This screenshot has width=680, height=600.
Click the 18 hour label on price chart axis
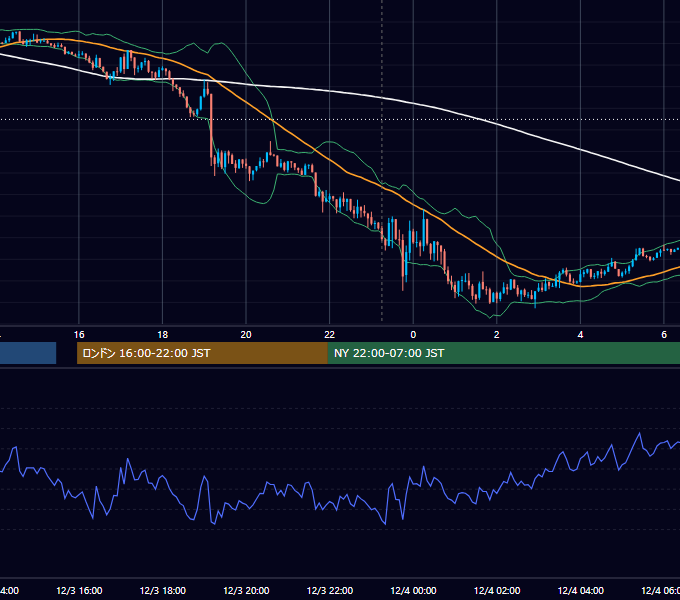[x=163, y=335]
